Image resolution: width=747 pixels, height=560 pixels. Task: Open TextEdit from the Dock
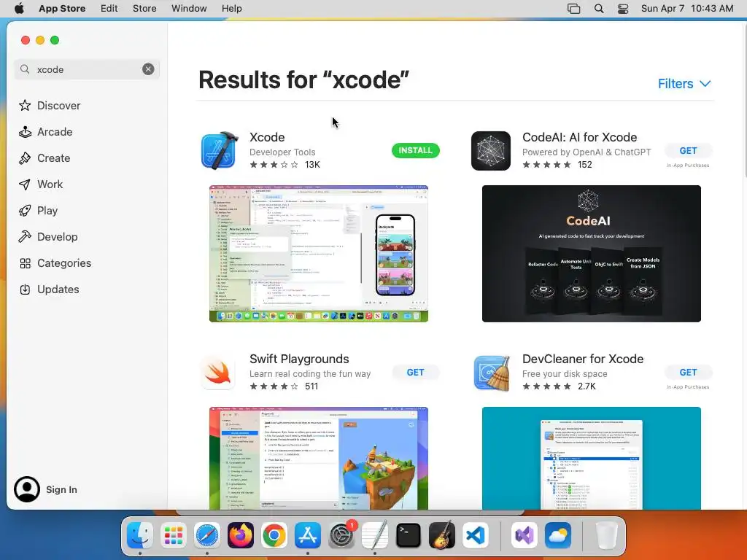tap(375, 535)
